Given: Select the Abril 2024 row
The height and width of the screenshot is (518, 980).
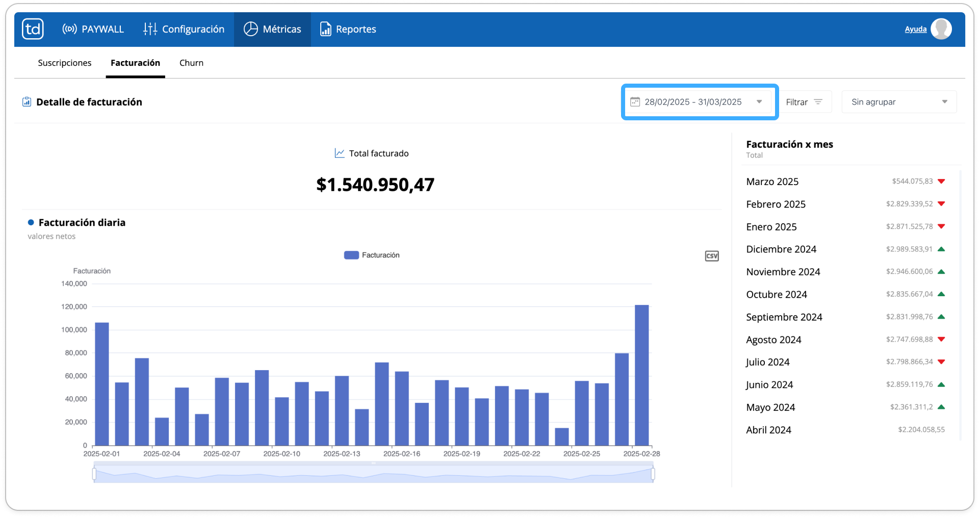Looking at the screenshot, I should coord(845,430).
